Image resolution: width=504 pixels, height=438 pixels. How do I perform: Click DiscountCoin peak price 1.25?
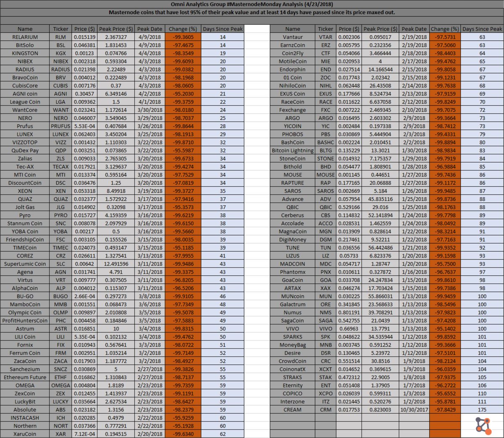click(x=116, y=183)
